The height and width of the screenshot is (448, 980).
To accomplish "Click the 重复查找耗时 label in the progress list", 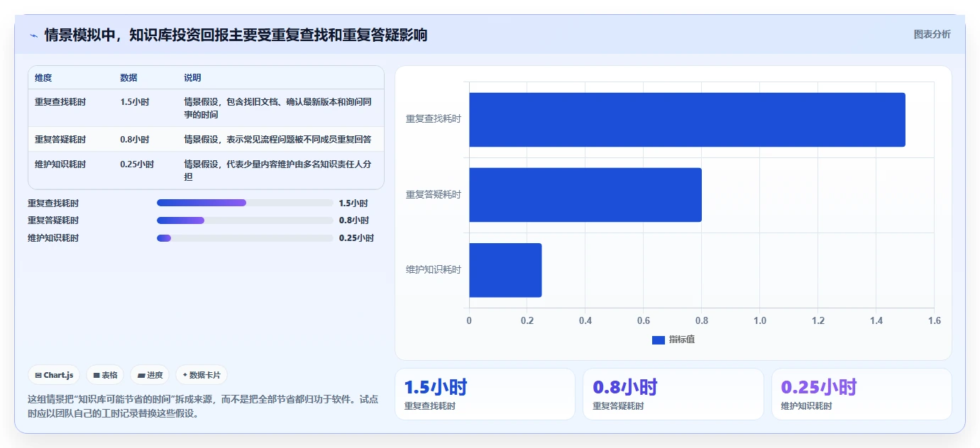I will click(x=53, y=203).
